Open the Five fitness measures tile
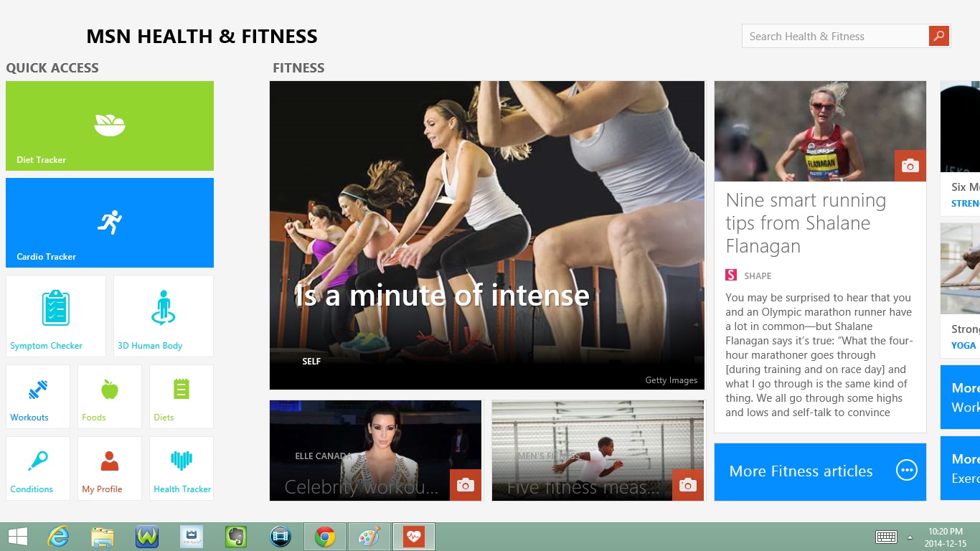 tap(598, 451)
